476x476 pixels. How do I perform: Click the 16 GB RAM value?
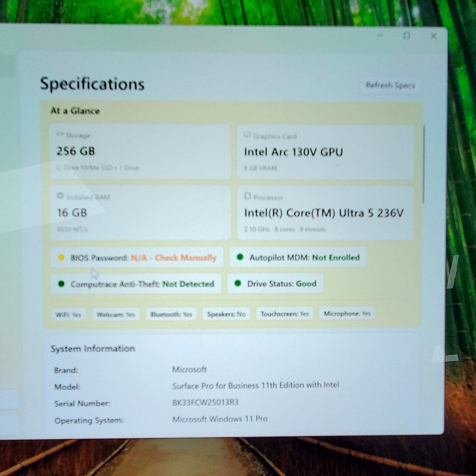[x=72, y=213]
